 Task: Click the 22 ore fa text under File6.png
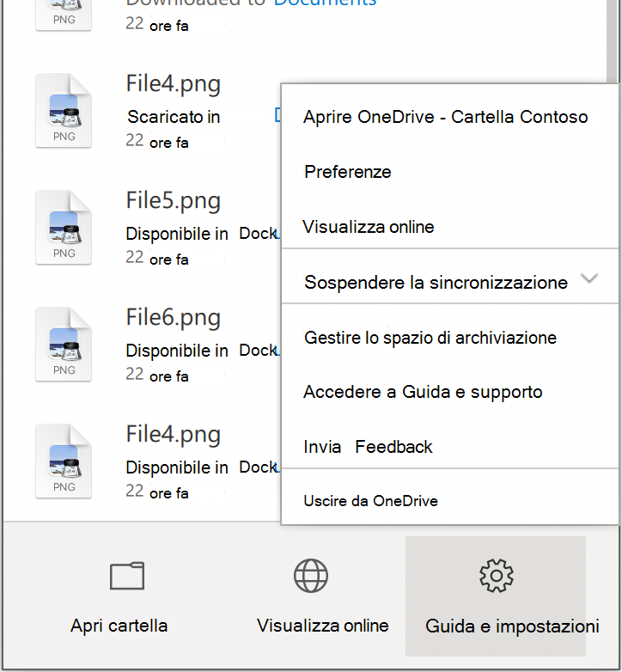[156, 375]
